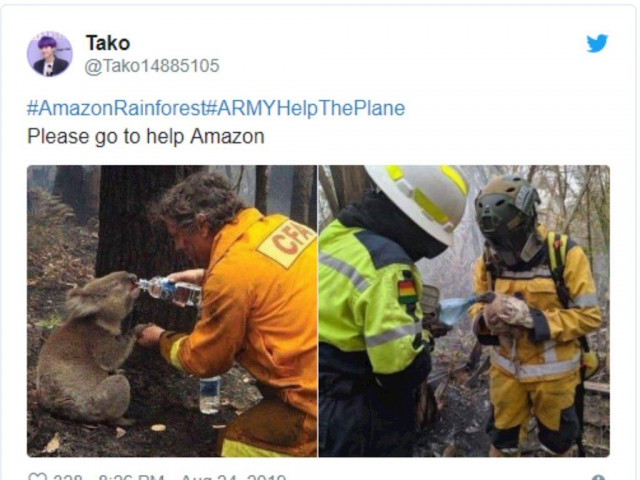This screenshot has width=640, height=480.
Task: Click the water bottle held to koala's mouth
Action: pos(169,290)
